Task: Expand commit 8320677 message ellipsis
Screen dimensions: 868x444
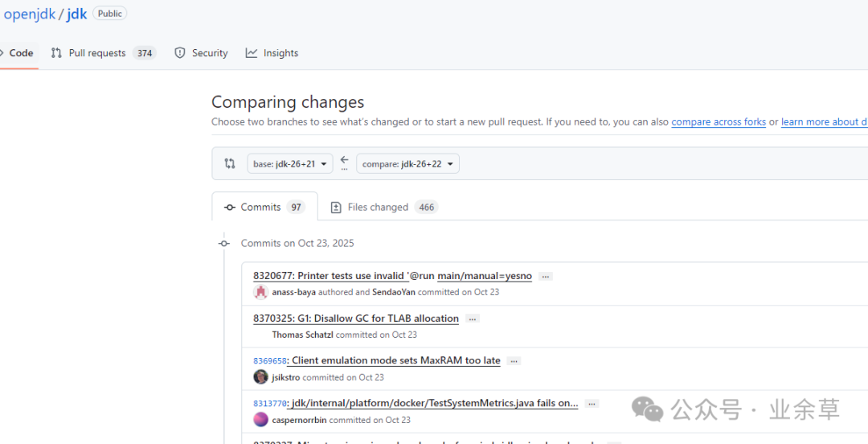Action: point(546,277)
